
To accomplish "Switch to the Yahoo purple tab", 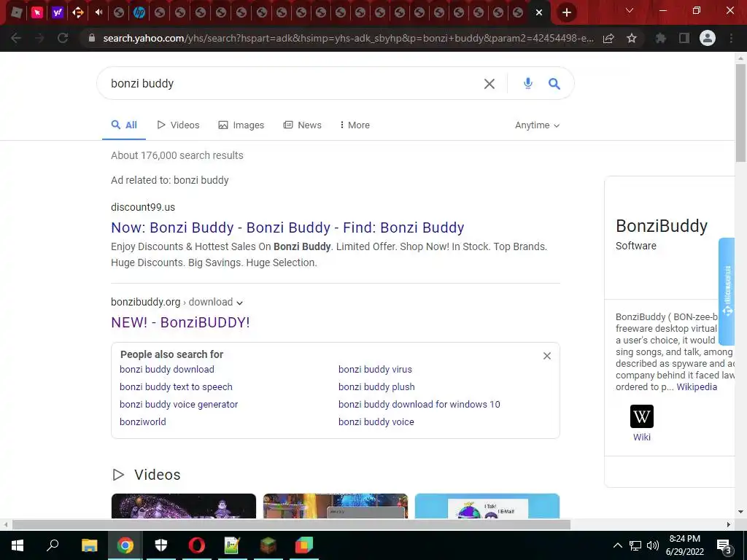I will pos(57,12).
